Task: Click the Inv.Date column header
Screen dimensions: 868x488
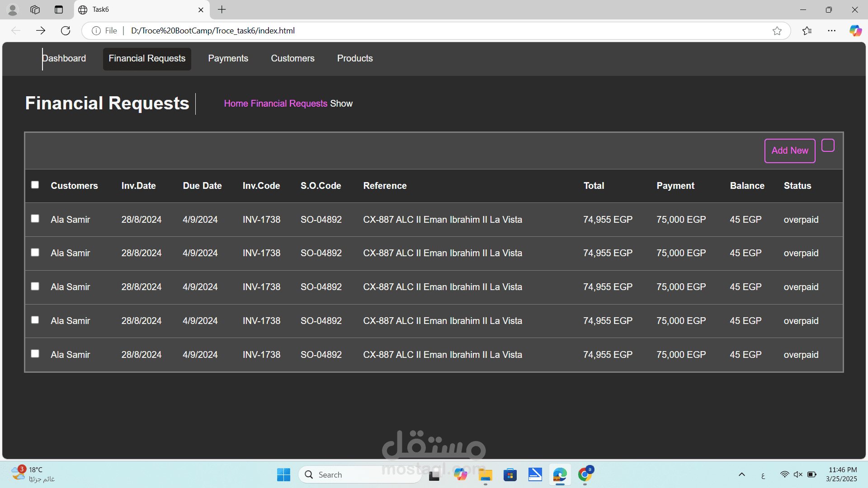Action: pyautogui.click(x=138, y=186)
